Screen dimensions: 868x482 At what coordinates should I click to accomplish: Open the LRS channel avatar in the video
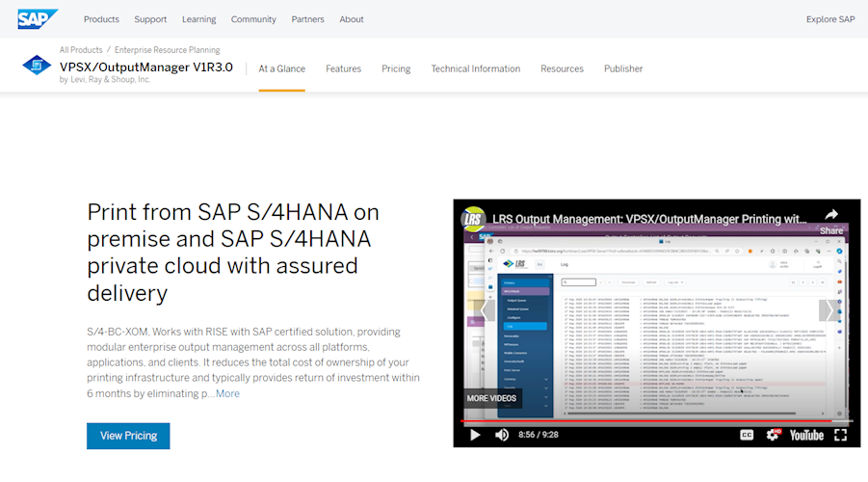(x=473, y=220)
